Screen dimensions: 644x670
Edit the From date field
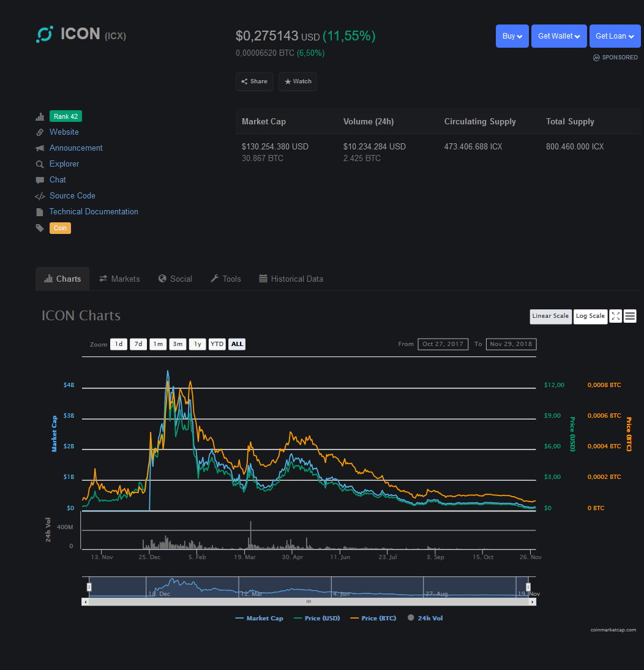click(x=443, y=344)
